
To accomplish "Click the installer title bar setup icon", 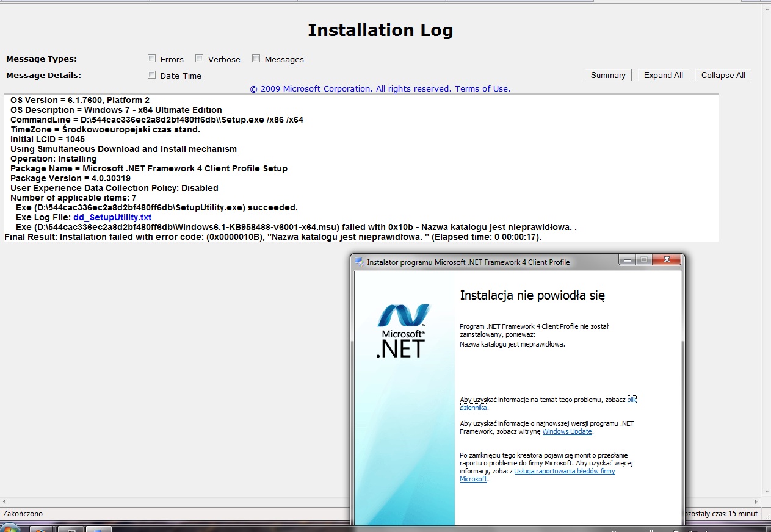I will click(x=360, y=262).
